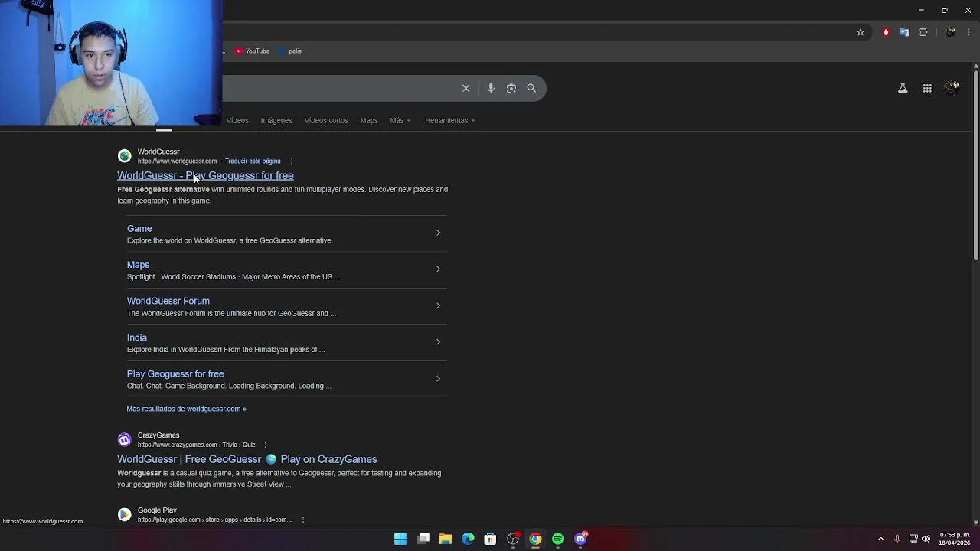This screenshot has height=551, width=980.
Task: Open three-dot options for CrazyGames result
Action: (265, 445)
